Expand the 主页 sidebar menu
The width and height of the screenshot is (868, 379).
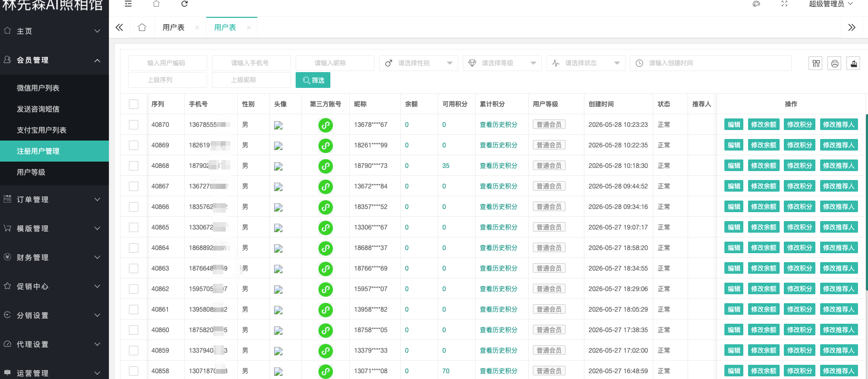(x=54, y=31)
